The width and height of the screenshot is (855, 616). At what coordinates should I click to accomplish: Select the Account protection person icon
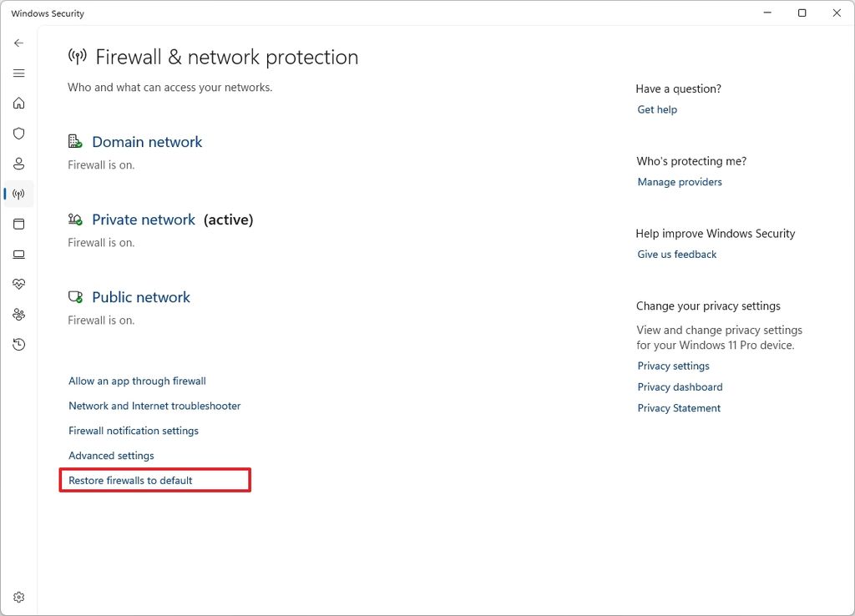tap(18, 164)
